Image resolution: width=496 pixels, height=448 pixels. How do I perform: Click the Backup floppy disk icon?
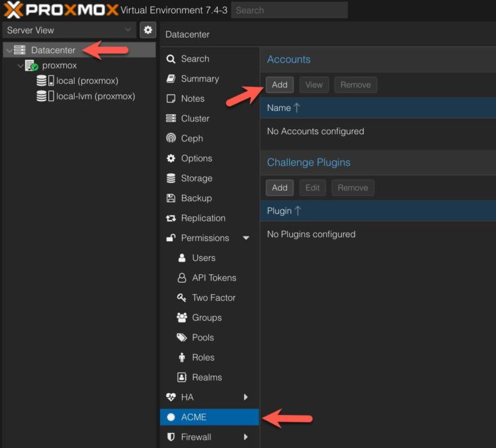click(x=171, y=198)
